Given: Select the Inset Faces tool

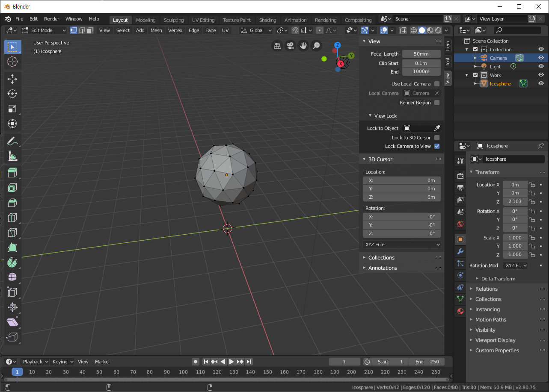Looking at the screenshot, I should coord(12,188).
